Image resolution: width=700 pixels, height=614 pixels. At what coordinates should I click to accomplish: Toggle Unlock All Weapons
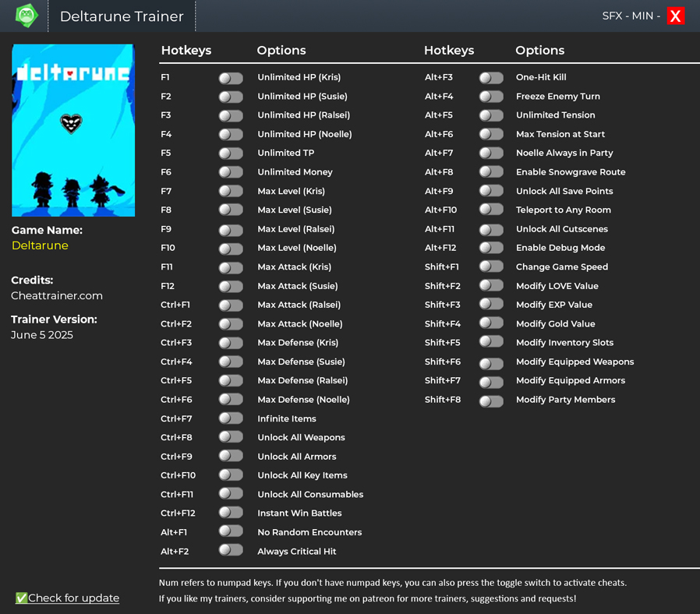click(231, 437)
